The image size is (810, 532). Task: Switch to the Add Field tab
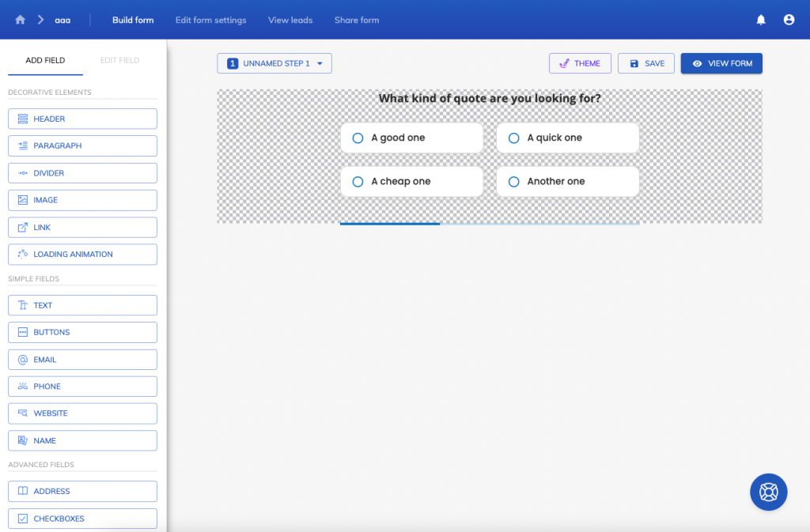45,60
